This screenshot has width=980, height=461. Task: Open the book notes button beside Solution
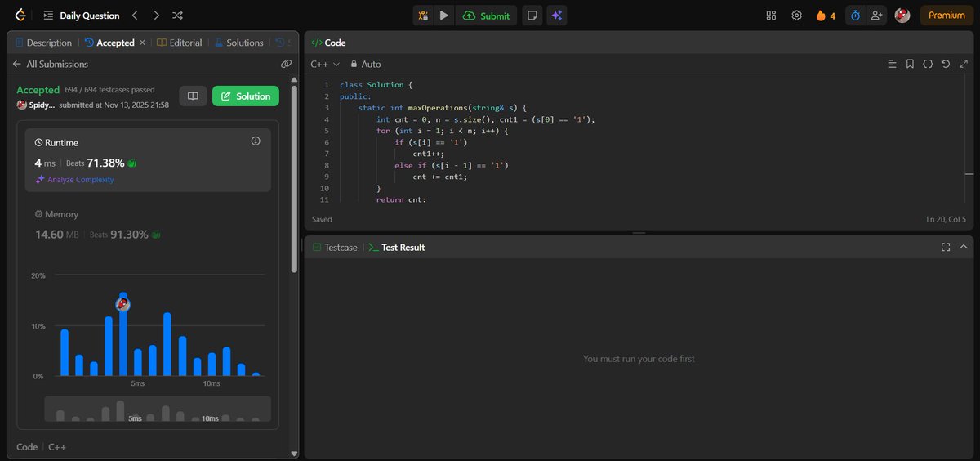pyautogui.click(x=193, y=96)
